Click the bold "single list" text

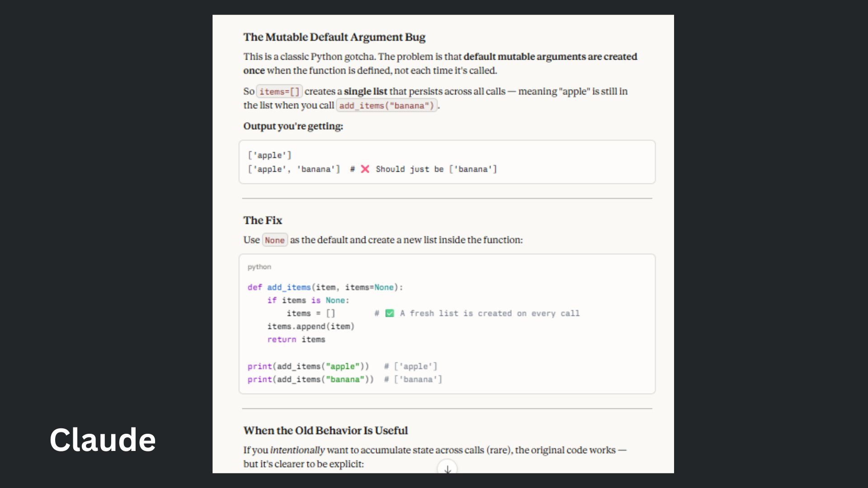point(365,91)
